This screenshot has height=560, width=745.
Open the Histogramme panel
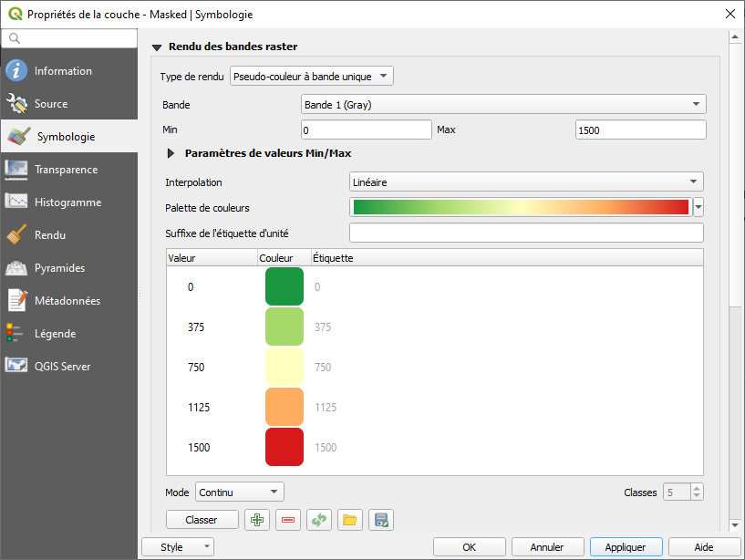[67, 202]
